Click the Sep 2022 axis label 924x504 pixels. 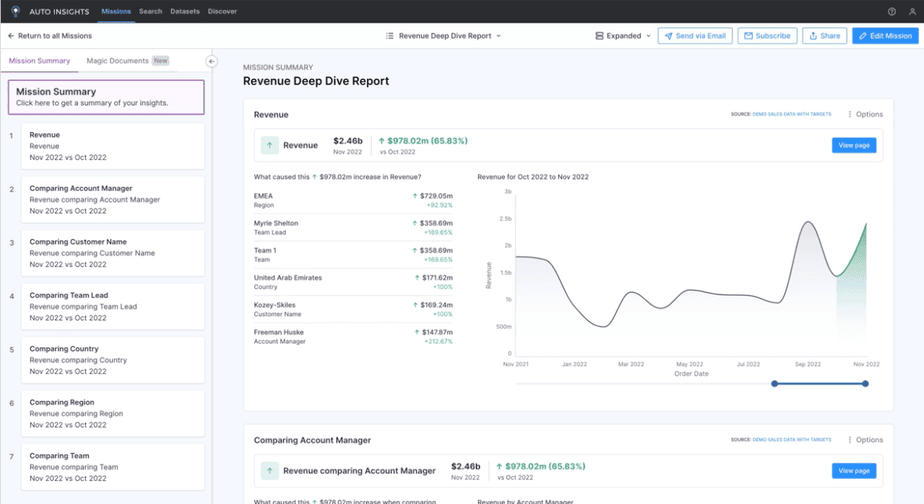[807, 364]
